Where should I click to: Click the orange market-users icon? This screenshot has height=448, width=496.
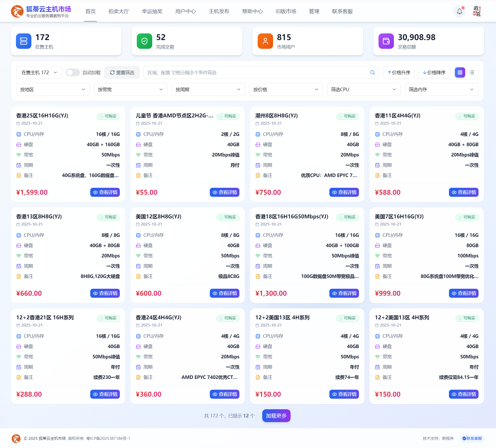pyautogui.click(x=265, y=41)
